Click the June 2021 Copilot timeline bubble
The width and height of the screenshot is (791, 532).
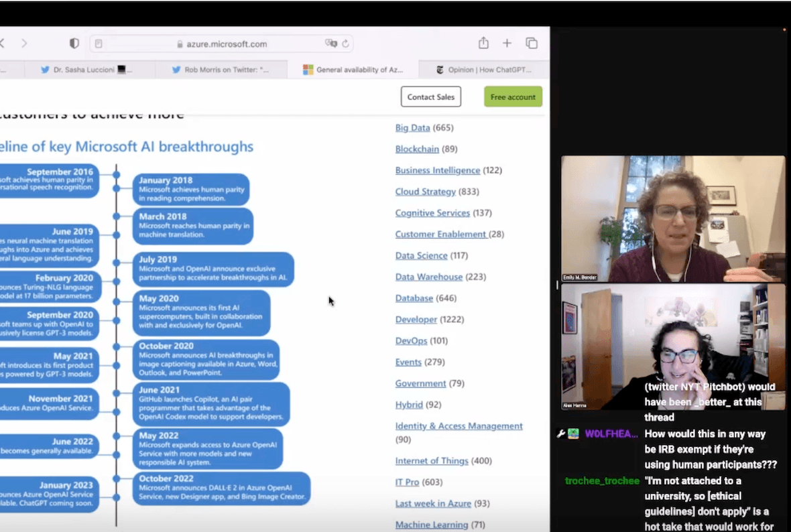tap(211, 403)
